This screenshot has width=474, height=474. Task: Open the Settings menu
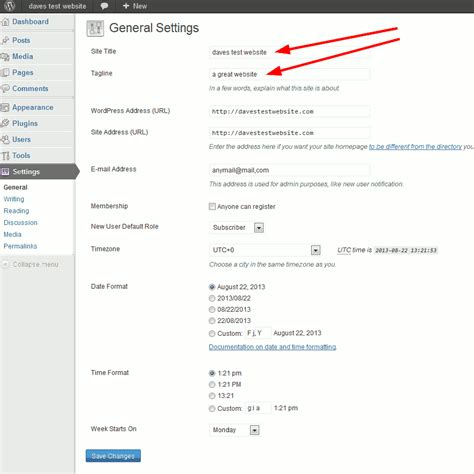[37, 172]
